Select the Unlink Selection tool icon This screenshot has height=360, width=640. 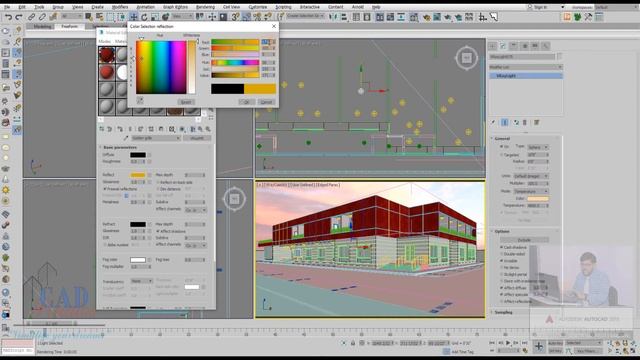42,17
